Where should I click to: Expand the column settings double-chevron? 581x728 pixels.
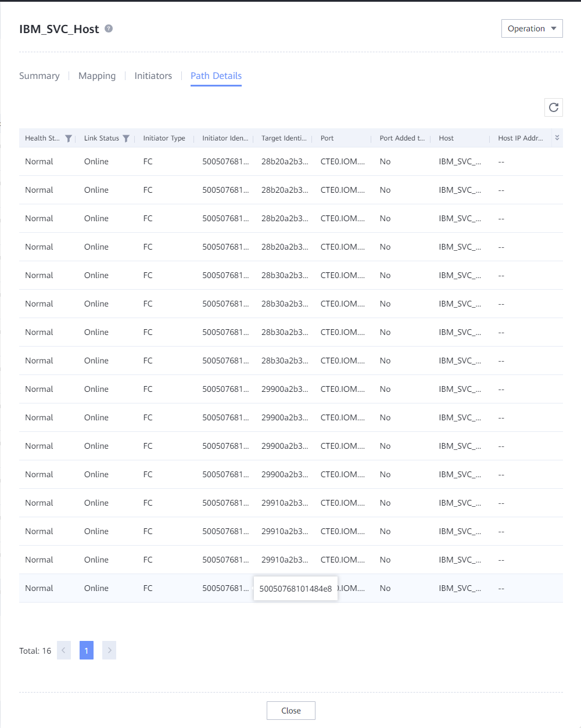pyautogui.click(x=557, y=138)
